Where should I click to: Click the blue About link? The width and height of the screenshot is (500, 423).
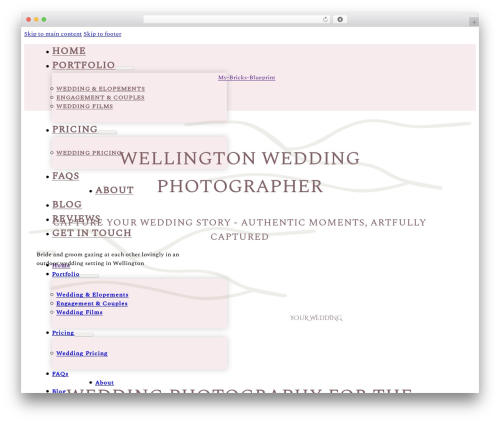click(104, 383)
